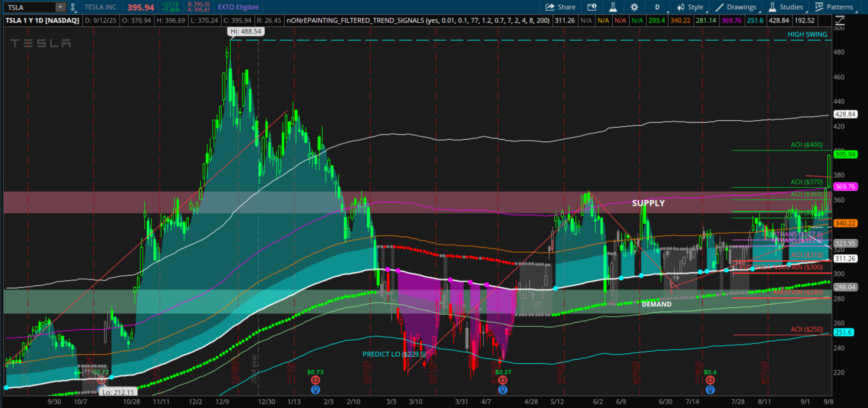Click the symbol link clipboard icon
The image size is (868, 408).
pyautogui.click(x=73, y=7)
